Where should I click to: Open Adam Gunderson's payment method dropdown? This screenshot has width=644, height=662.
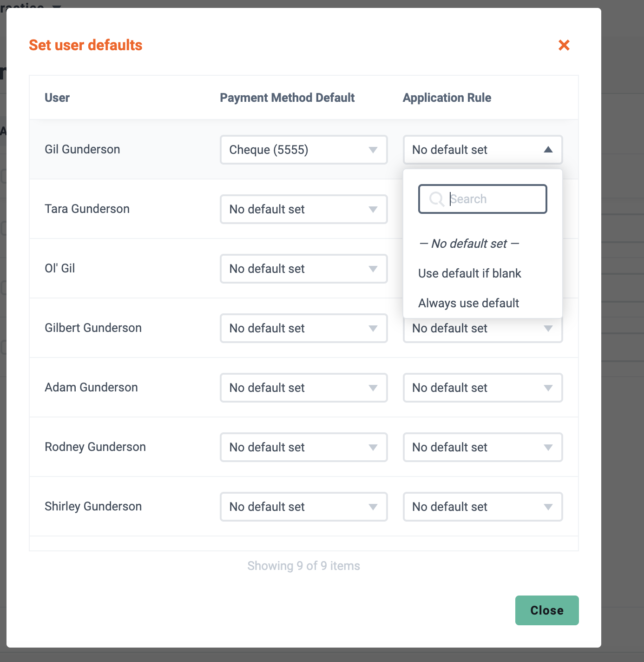(303, 388)
